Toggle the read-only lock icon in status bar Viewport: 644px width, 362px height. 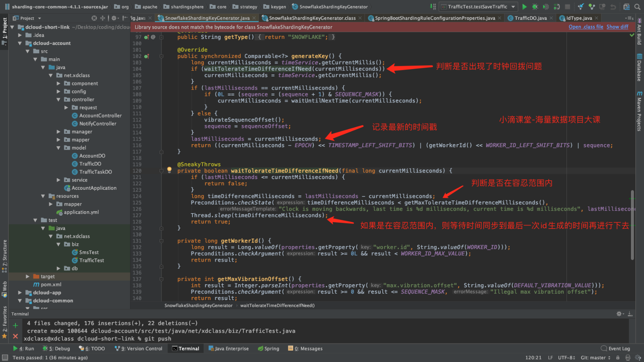[618, 358]
